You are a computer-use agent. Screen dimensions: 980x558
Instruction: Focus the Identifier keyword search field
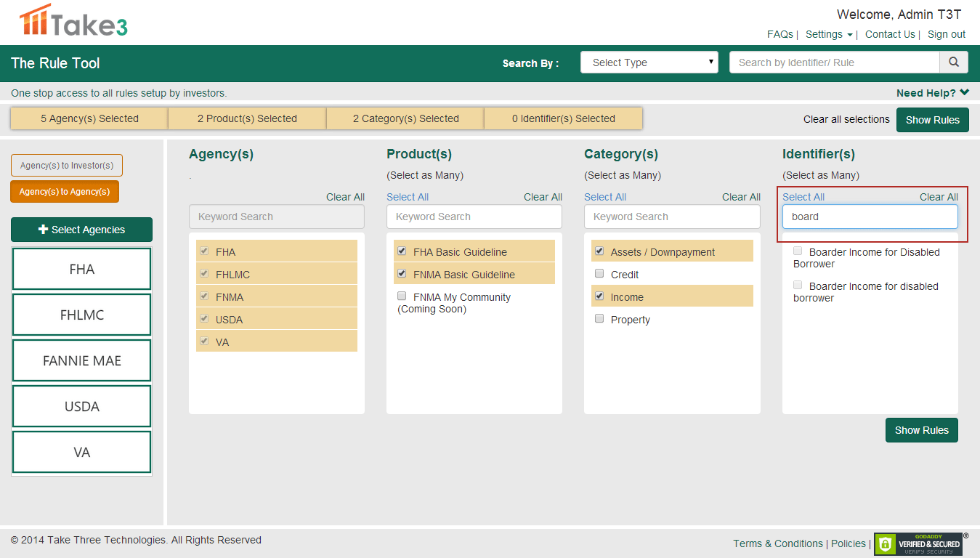click(x=870, y=217)
